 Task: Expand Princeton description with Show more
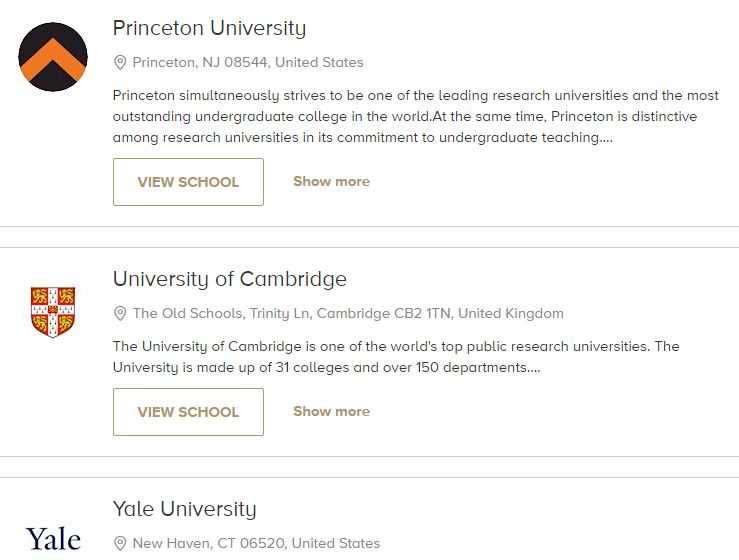click(331, 181)
